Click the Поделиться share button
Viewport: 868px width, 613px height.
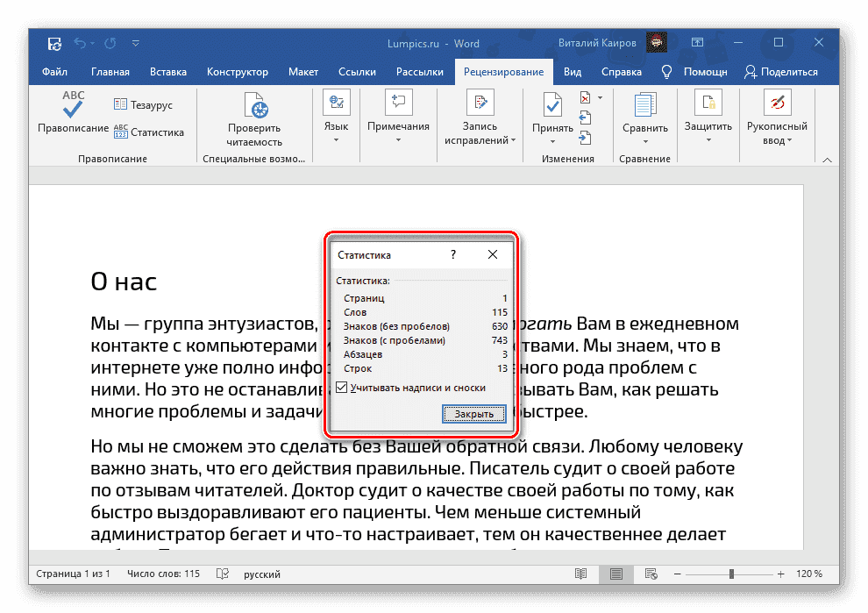[x=780, y=72]
